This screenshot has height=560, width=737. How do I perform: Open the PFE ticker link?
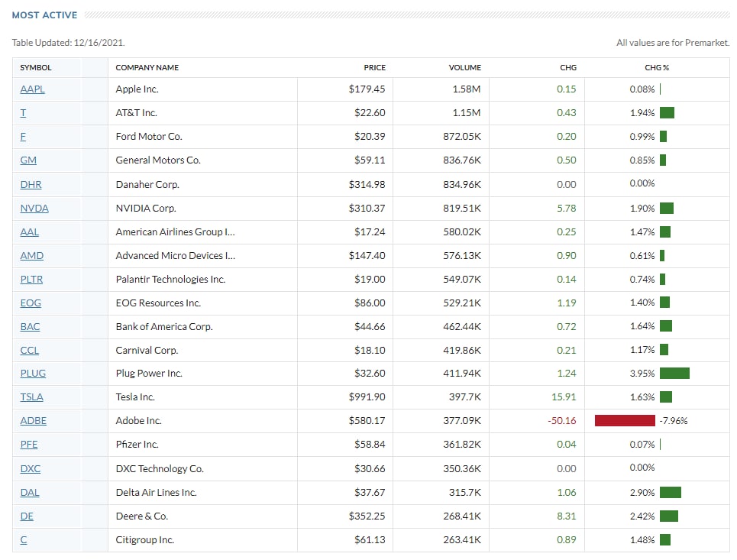pyautogui.click(x=29, y=445)
